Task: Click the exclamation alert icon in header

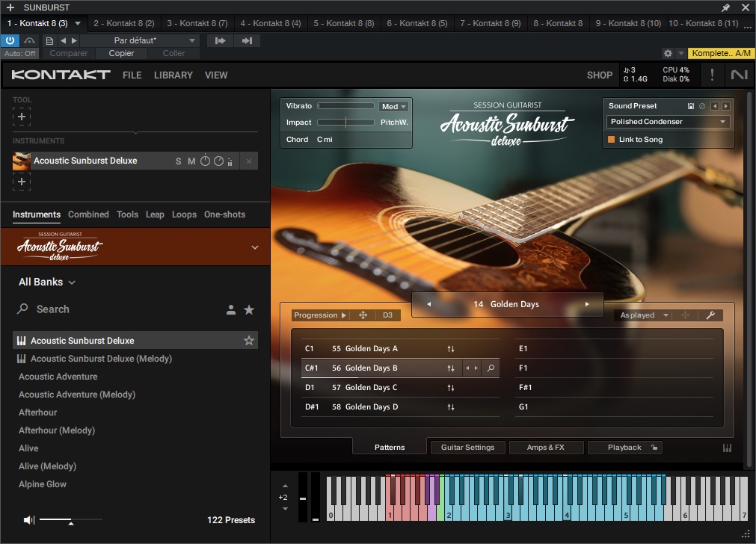Action: pos(712,75)
